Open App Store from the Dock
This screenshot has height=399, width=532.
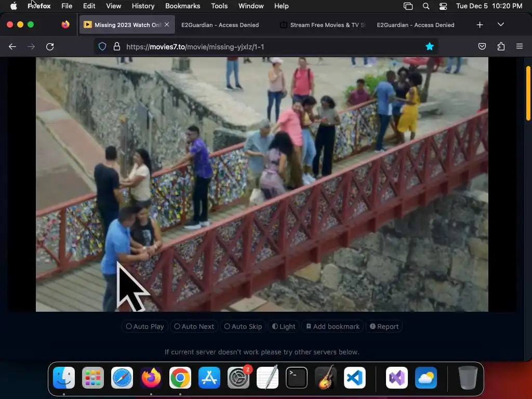pyautogui.click(x=209, y=378)
